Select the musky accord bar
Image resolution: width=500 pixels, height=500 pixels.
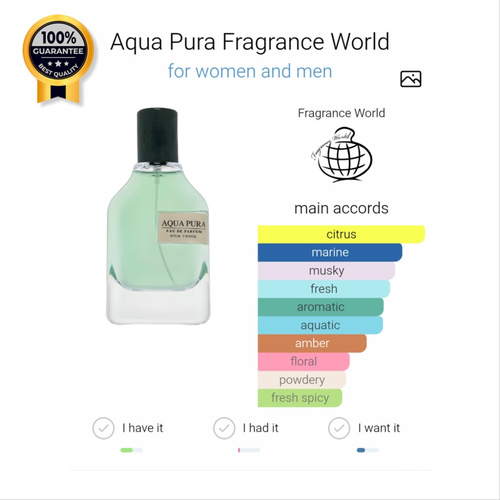pyautogui.click(x=326, y=270)
